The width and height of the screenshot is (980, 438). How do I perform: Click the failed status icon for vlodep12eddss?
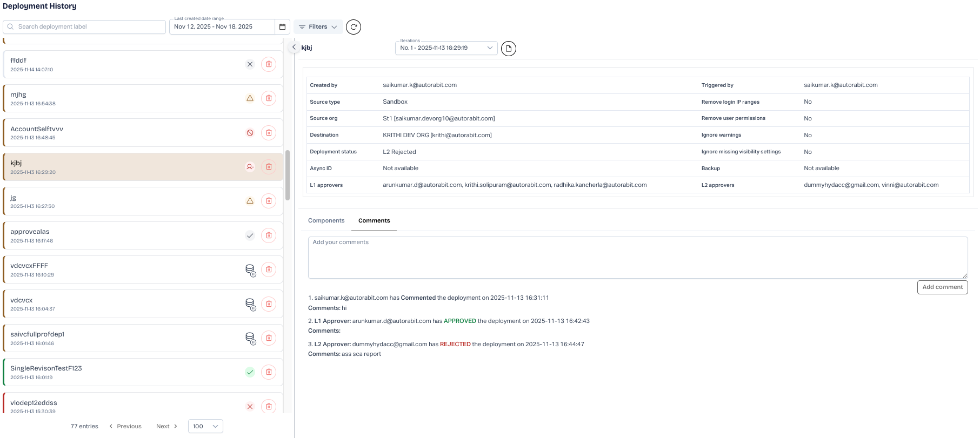250,407
